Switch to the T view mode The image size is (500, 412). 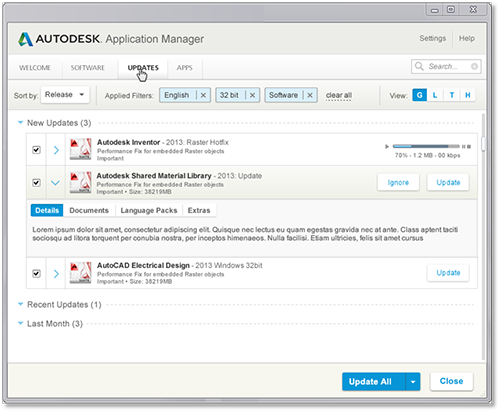[452, 95]
